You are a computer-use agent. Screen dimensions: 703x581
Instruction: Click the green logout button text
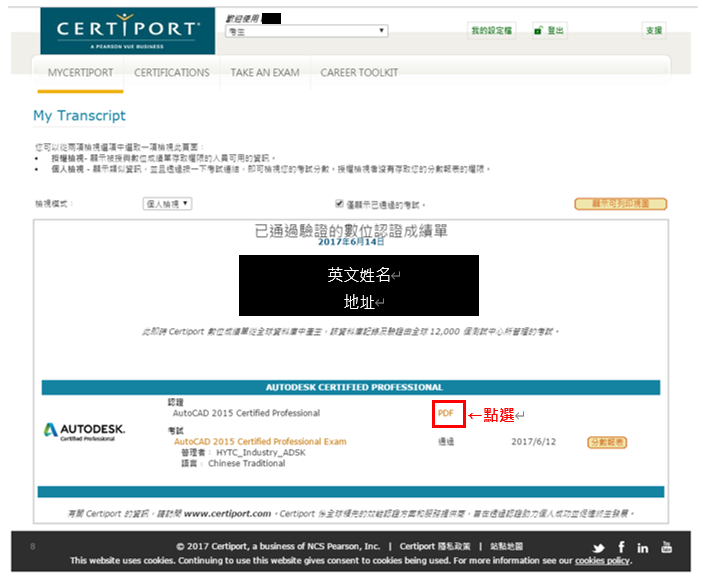coord(555,30)
